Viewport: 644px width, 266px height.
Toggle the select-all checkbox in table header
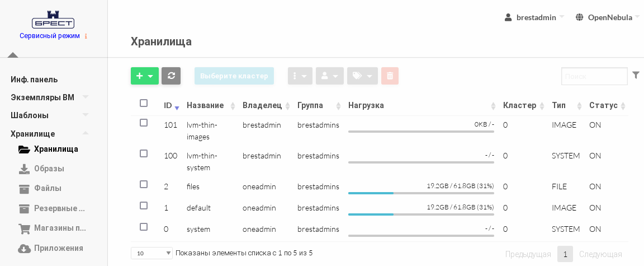(144, 103)
